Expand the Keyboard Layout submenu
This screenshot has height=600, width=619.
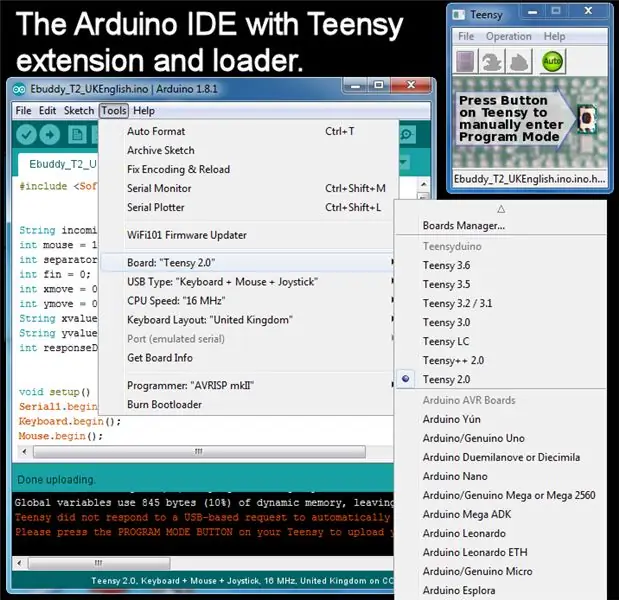tap(247, 320)
